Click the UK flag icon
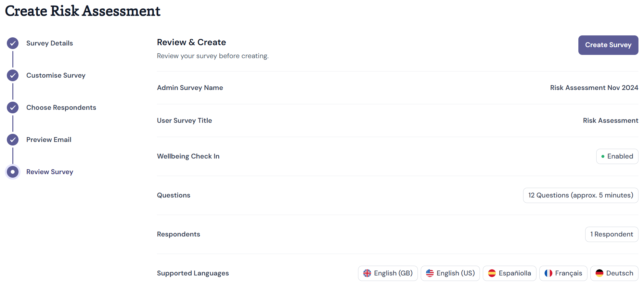Screen dimensions: 644x292 (x=367, y=273)
